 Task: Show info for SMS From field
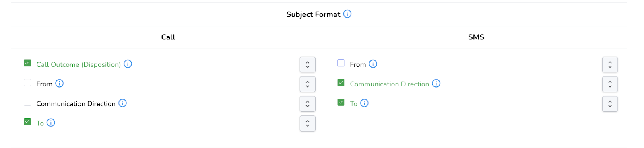coord(373,64)
